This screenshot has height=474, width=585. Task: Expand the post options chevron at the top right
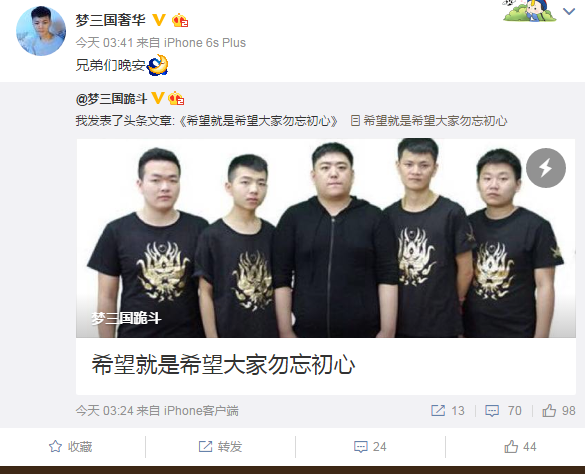[x=569, y=12]
